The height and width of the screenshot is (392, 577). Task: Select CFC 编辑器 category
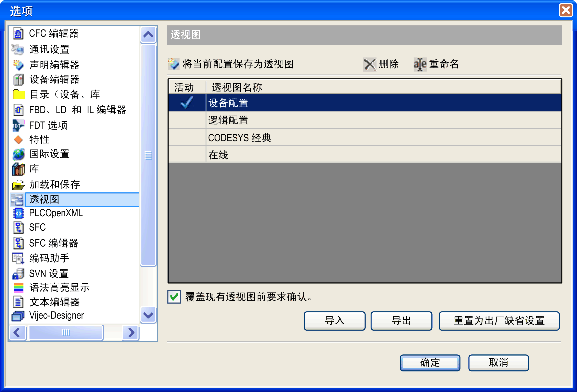coord(54,33)
